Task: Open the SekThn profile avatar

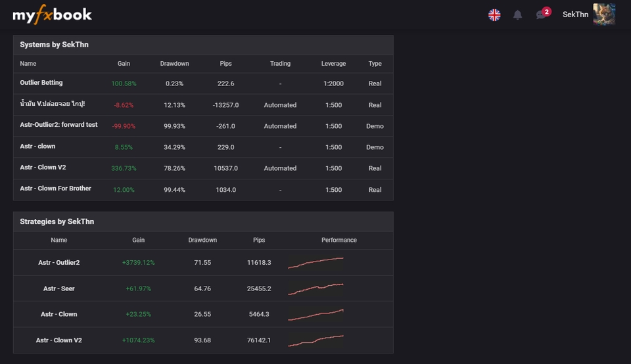Action: tap(604, 14)
